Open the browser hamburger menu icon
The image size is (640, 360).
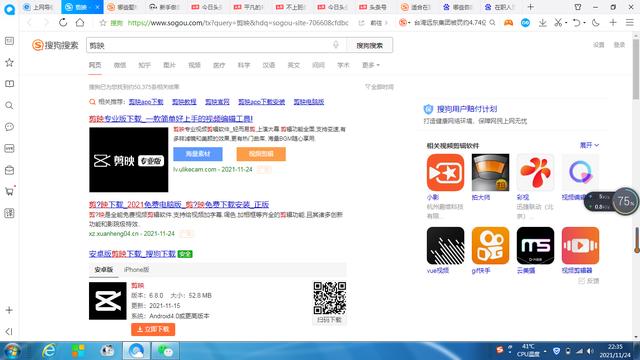pos(630,23)
